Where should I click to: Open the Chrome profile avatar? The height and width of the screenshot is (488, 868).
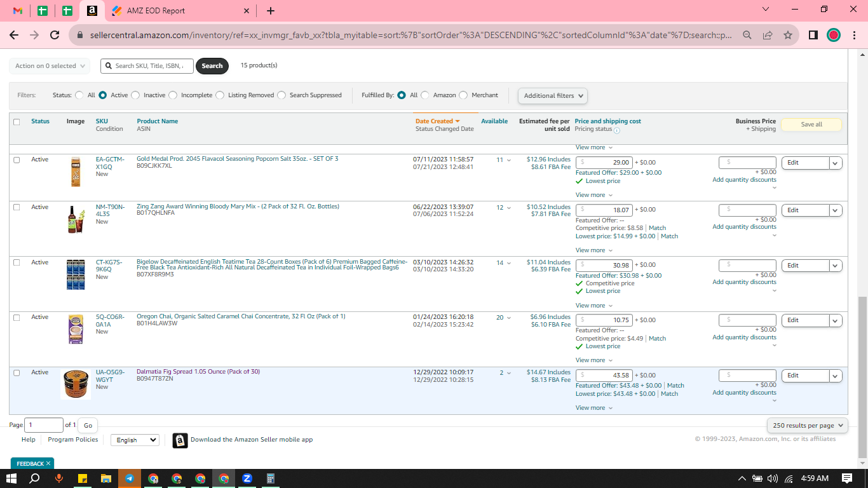834,36
